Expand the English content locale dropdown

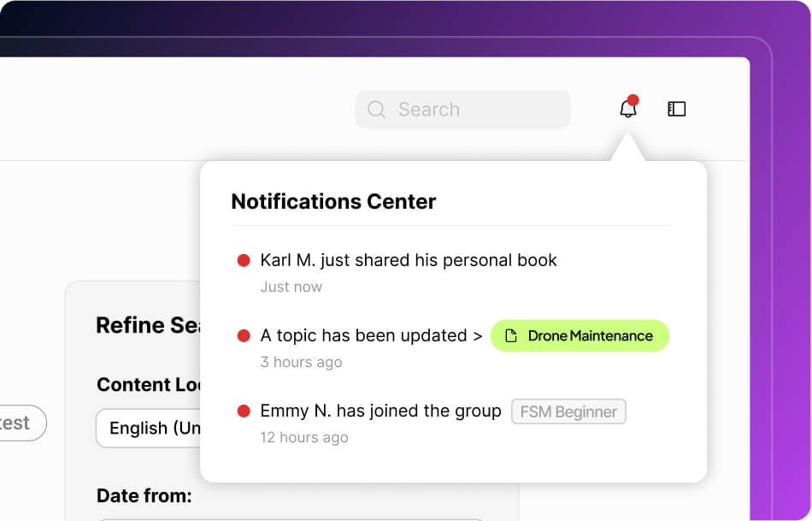(150, 428)
